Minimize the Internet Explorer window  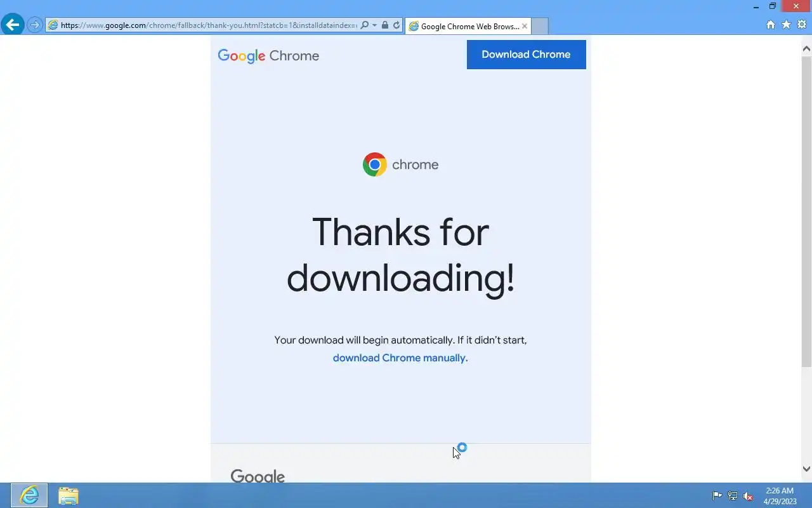(756, 6)
